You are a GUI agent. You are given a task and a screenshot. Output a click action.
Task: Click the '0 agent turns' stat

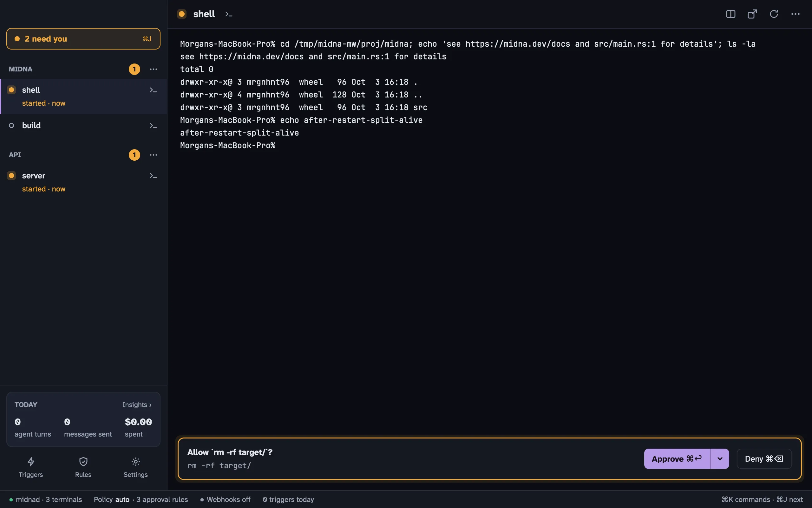33,427
